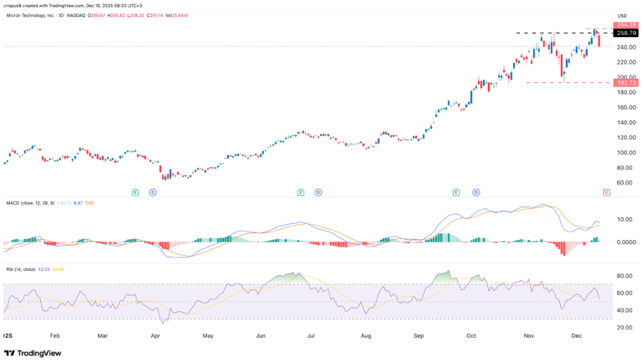Image resolution: width=644 pixels, height=364 pixels.
Task: Click Oct on the time axis
Action: coord(471,336)
